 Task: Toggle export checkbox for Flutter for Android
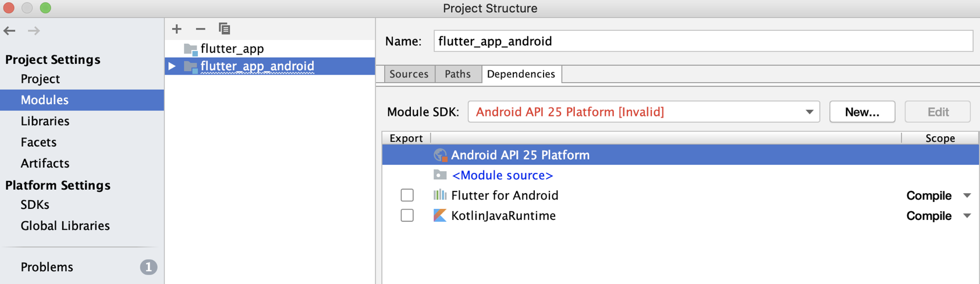[407, 195]
